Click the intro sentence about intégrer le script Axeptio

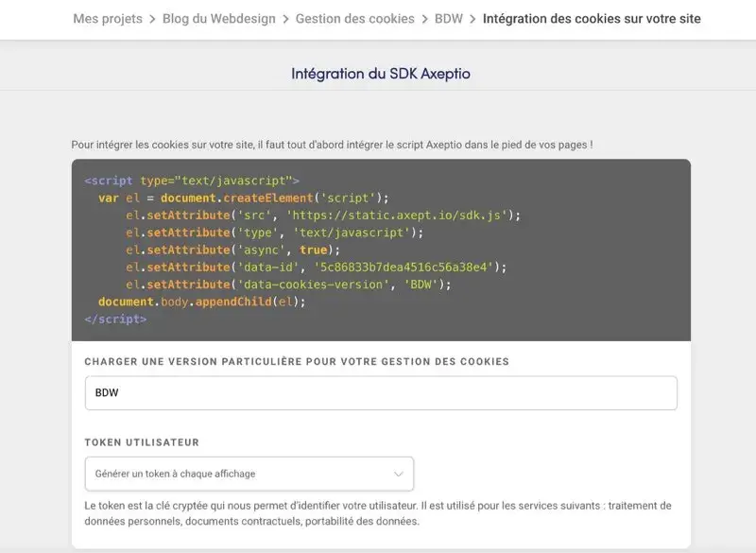[333, 145]
